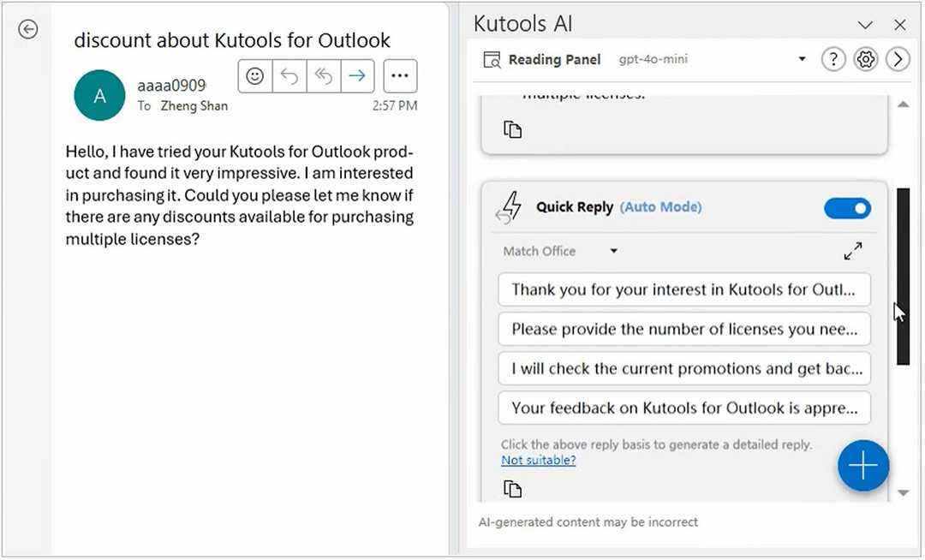
Task: Click the blue plus button
Action: pyautogui.click(x=863, y=465)
